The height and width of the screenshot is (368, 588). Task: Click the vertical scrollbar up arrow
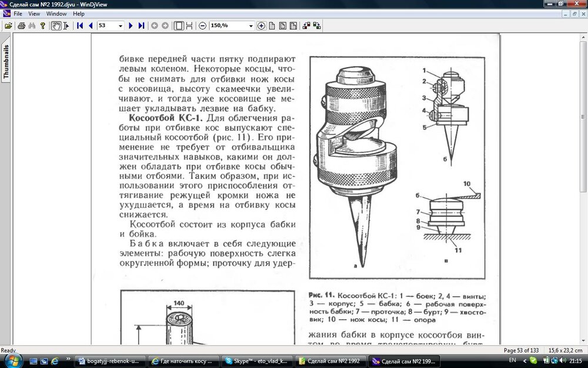(584, 37)
